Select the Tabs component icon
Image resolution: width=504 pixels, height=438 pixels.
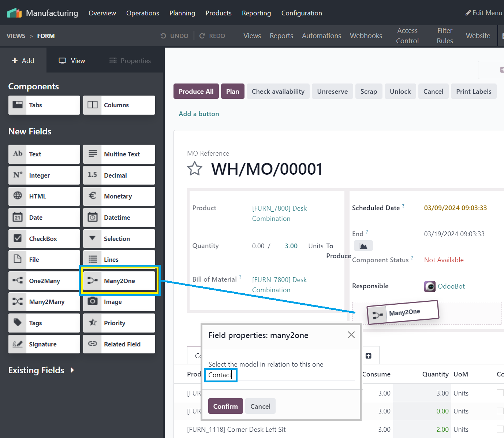pos(18,105)
